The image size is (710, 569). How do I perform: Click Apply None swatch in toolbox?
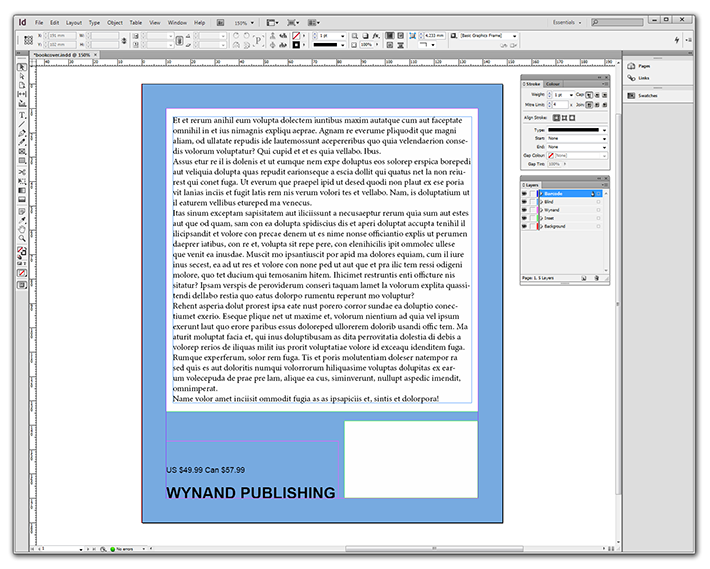tap(22, 273)
